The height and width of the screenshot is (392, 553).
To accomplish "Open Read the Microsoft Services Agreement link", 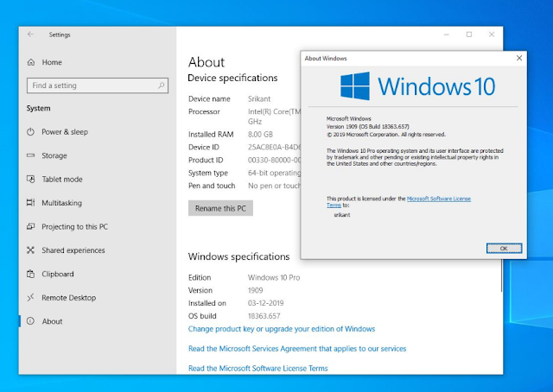I will click(297, 349).
